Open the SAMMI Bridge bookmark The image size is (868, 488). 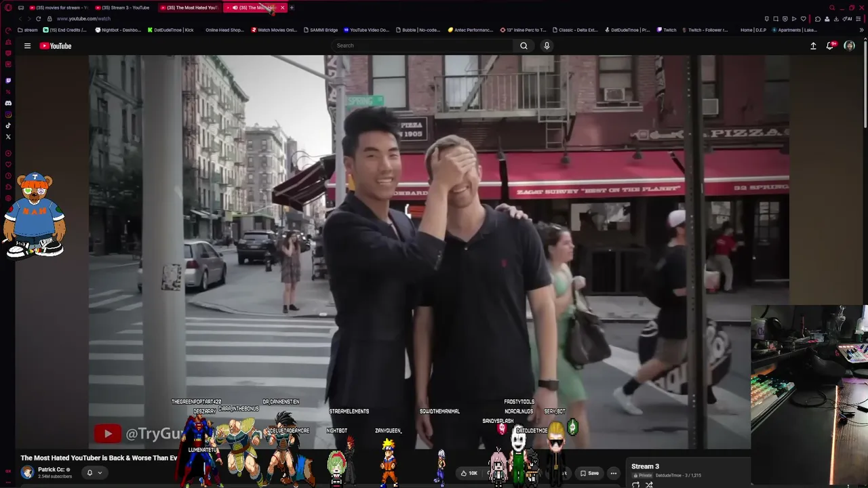pyautogui.click(x=321, y=30)
